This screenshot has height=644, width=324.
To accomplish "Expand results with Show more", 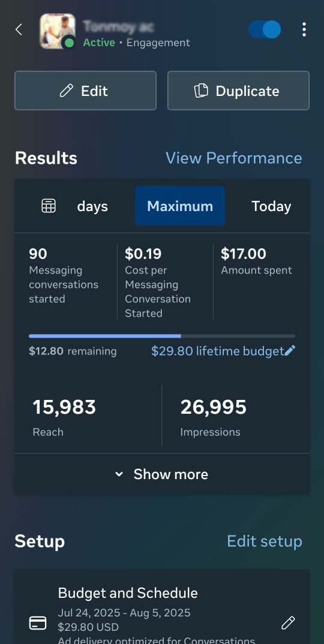I will tap(162, 474).
